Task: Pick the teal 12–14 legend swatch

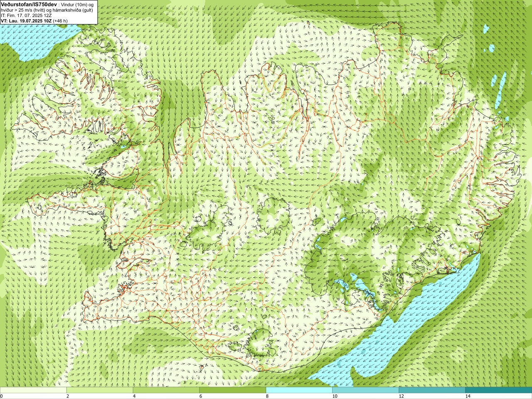Action: point(432,390)
